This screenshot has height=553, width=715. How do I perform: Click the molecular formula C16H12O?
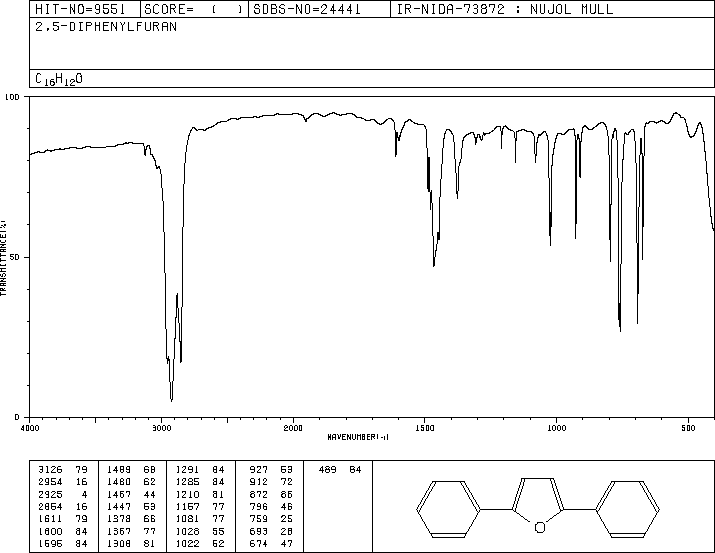[x=59, y=79]
